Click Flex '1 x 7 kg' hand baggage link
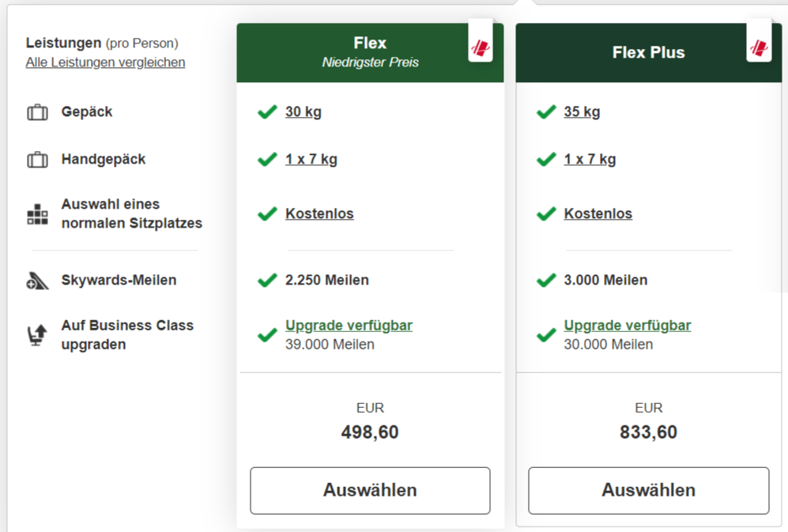 pyautogui.click(x=311, y=160)
